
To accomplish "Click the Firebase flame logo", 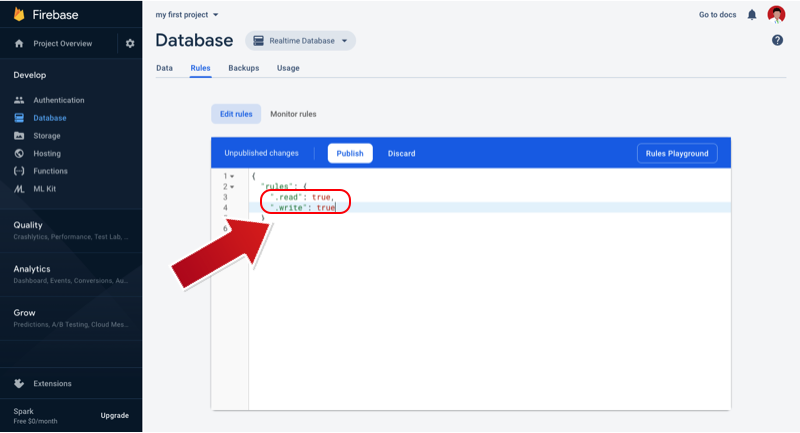I will coord(19,14).
